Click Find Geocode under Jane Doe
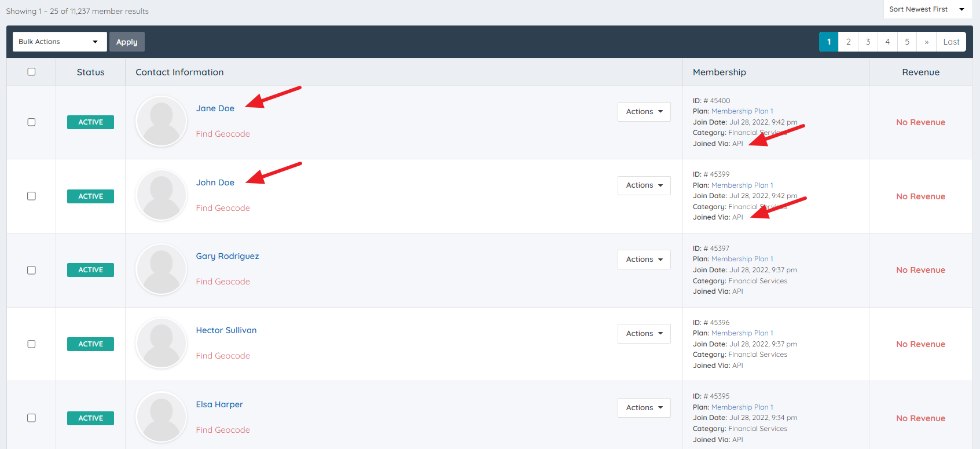This screenshot has width=980, height=449. click(223, 134)
